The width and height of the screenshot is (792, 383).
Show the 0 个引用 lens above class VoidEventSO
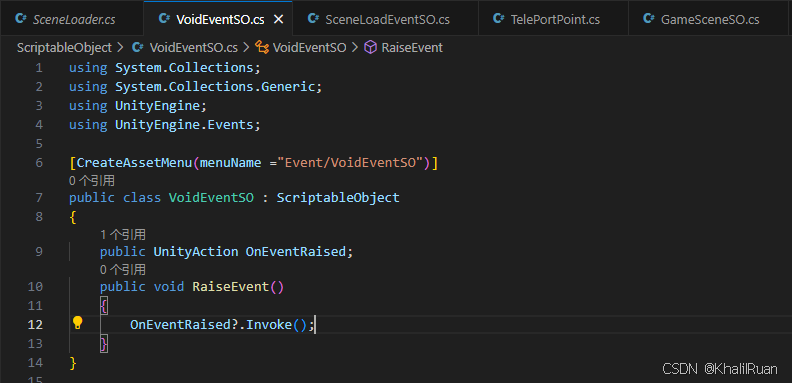coord(92,180)
